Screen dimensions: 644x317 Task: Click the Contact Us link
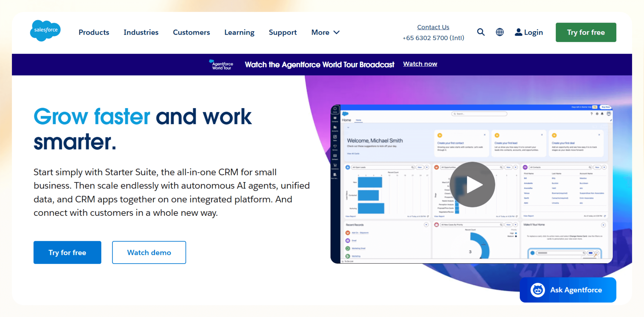tap(433, 27)
